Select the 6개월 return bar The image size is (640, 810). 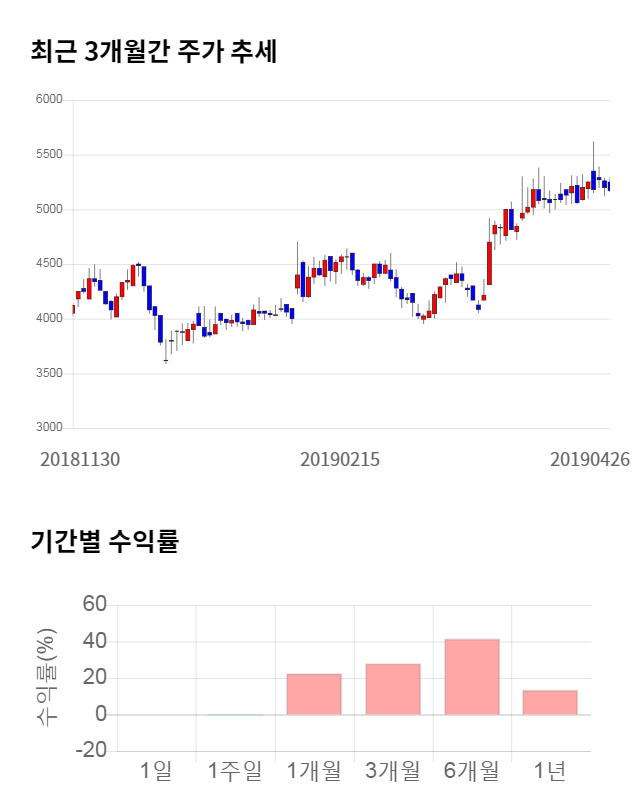(472, 676)
